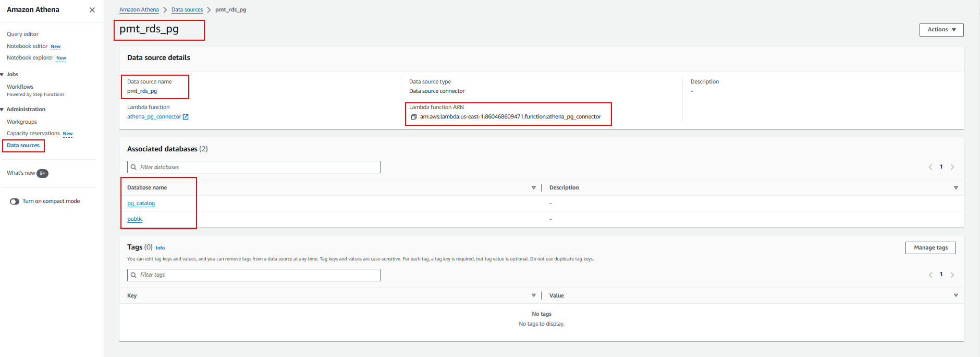Turn on compact mode toggle
Viewport: 980px width, 357px height.
point(15,201)
